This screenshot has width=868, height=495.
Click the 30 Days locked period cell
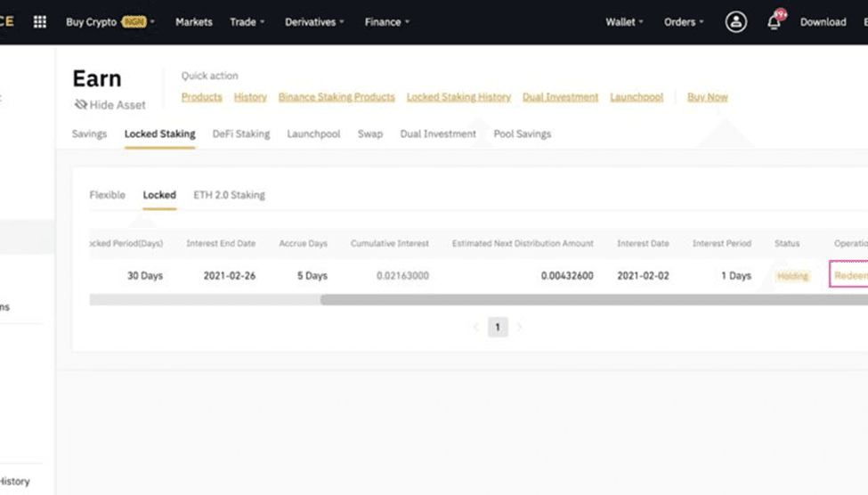(x=145, y=276)
